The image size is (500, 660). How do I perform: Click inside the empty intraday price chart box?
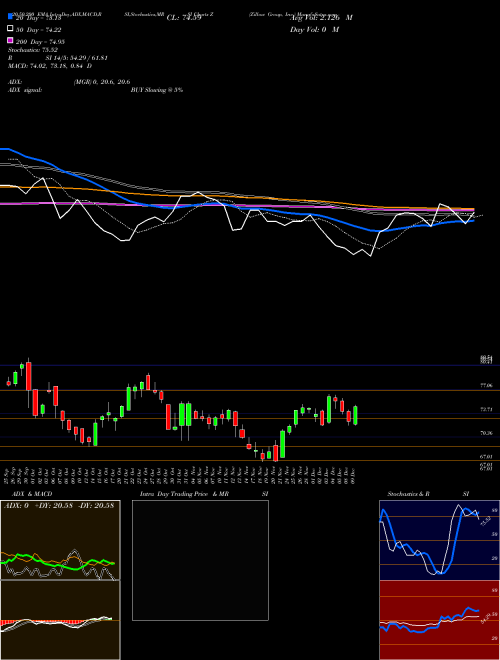tap(200, 560)
